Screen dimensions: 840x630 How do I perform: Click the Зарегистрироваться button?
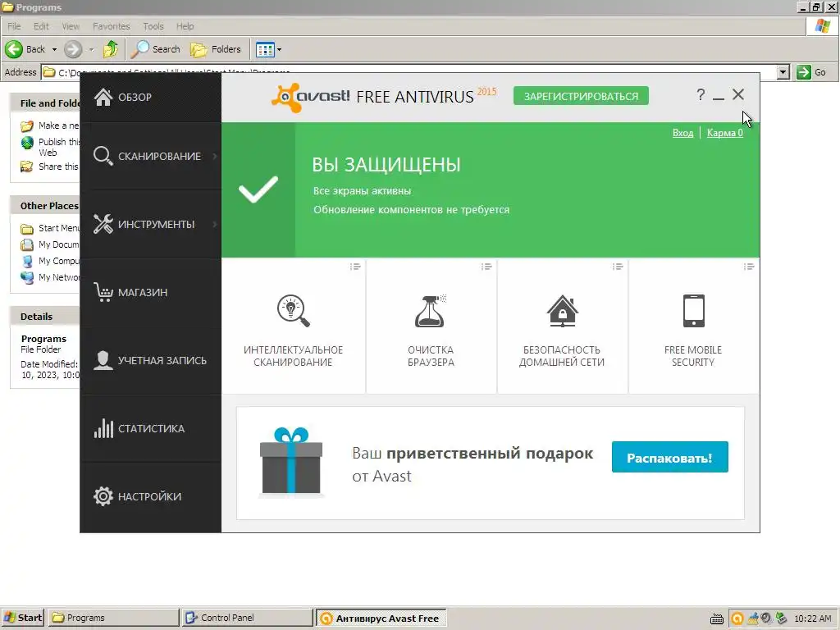581,97
